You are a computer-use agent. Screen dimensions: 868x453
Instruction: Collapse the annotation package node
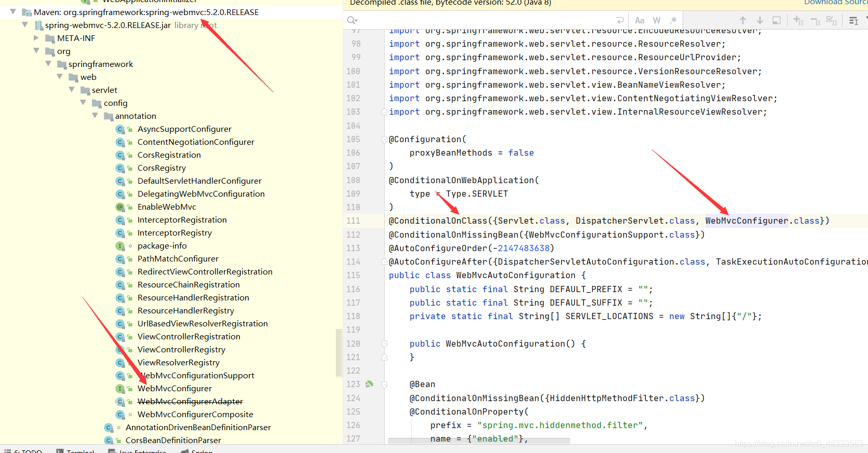(95, 116)
